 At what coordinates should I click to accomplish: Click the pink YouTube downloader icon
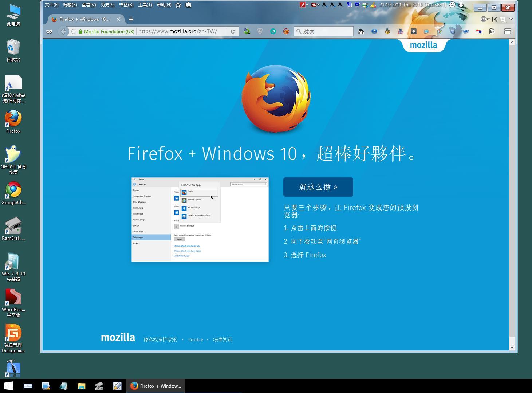[x=401, y=31]
